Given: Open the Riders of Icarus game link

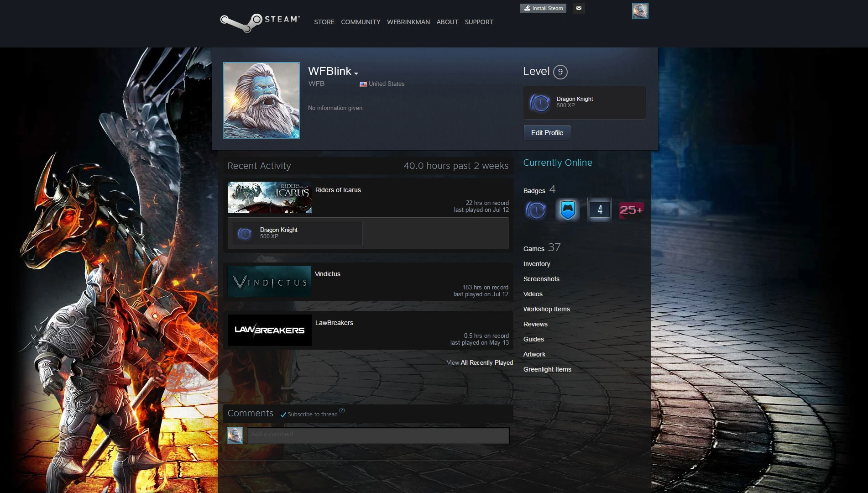Looking at the screenshot, I should pyautogui.click(x=338, y=190).
